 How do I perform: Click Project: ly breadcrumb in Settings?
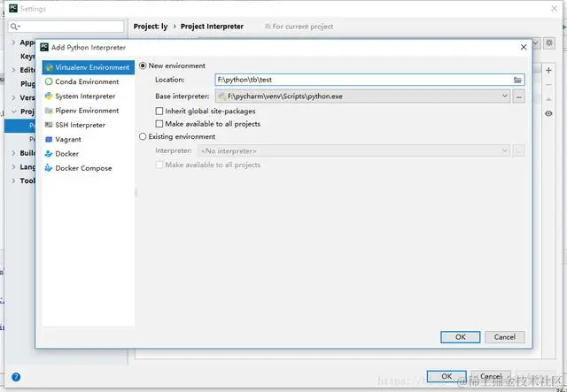(x=151, y=27)
